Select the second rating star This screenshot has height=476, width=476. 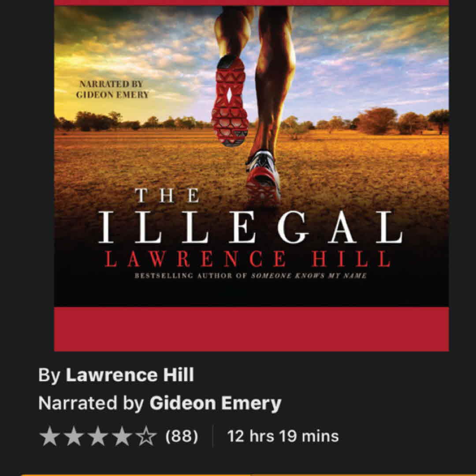pos(74,436)
